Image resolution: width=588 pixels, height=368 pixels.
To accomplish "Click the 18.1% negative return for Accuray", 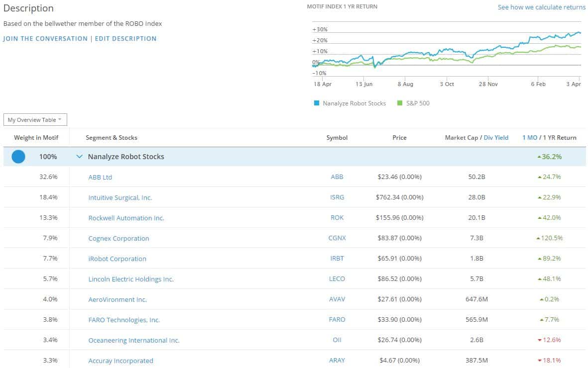I will pos(550,361).
